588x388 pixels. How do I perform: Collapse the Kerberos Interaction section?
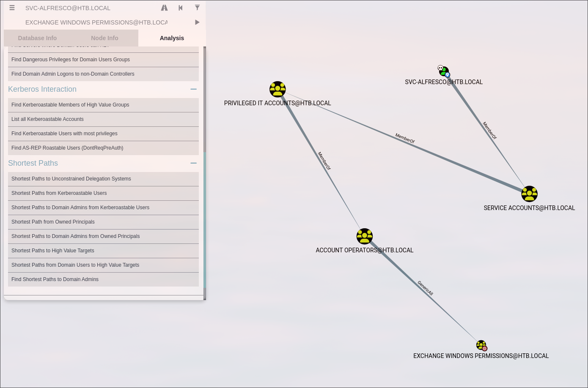[193, 89]
